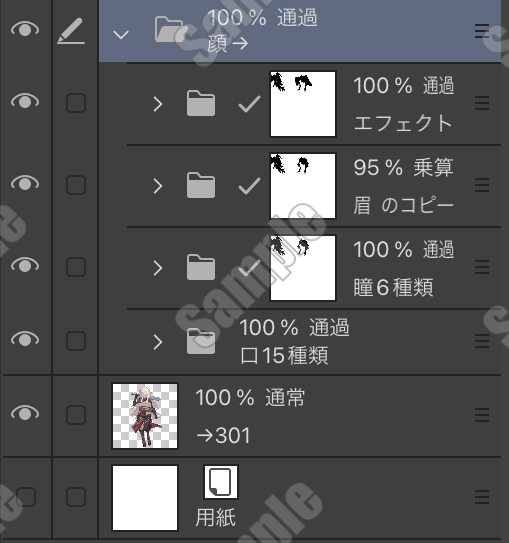Collapse the 顔 folder
Image resolution: width=509 pixels, height=543 pixels.
coord(121,35)
